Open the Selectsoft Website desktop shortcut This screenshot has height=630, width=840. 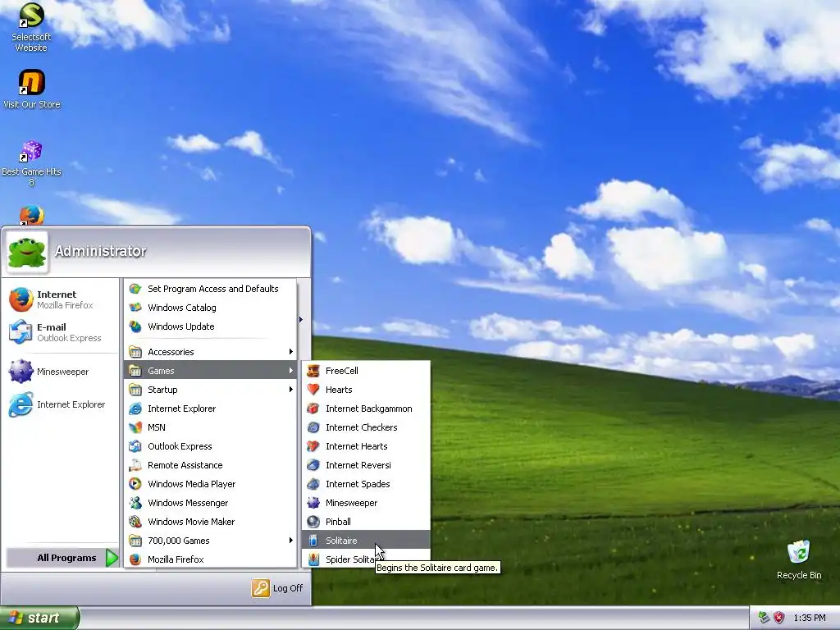coord(31,27)
